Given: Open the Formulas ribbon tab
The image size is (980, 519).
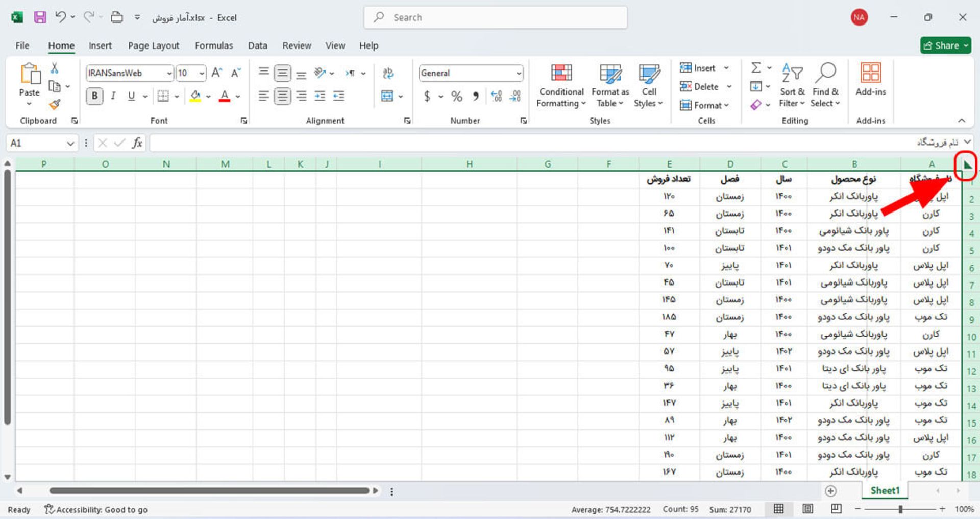Looking at the screenshot, I should coord(213,45).
